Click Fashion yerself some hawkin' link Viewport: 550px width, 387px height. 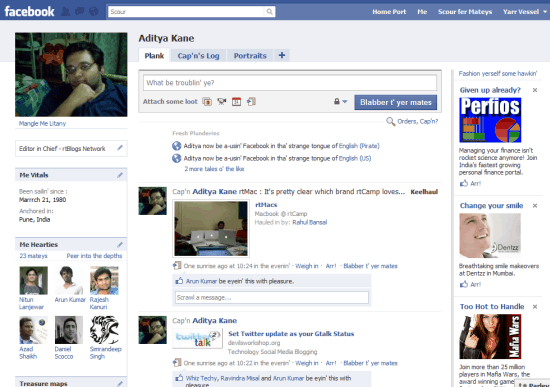tap(498, 74)
